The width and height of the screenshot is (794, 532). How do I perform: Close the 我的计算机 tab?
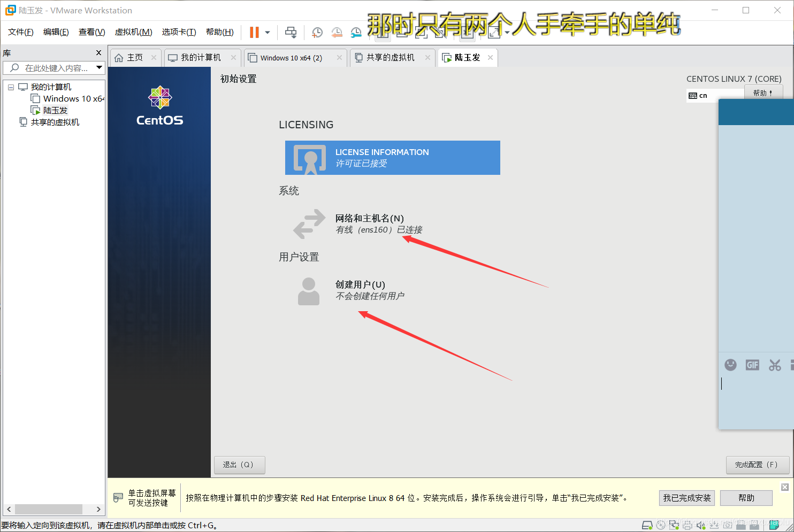233,58
